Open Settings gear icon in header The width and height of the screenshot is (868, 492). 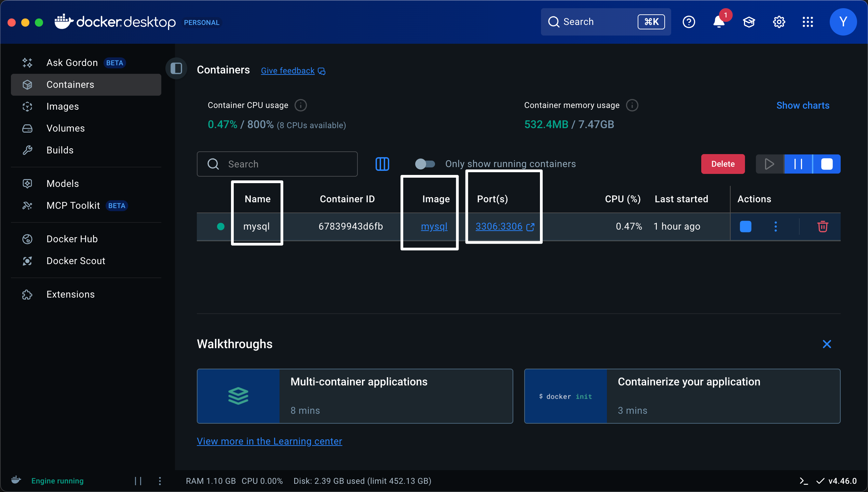click(x=779, y=22)
